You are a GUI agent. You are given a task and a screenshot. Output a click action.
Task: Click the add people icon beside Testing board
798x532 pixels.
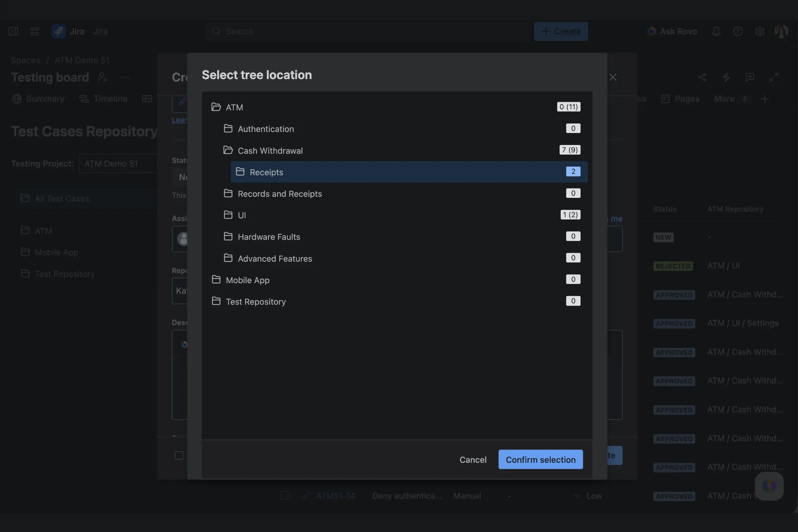click(x=102, y=77)
